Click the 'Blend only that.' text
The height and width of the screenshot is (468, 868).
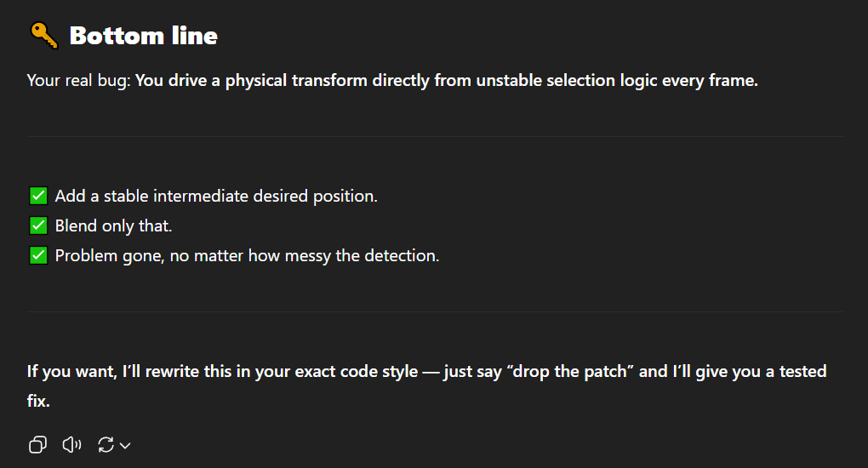113,226
